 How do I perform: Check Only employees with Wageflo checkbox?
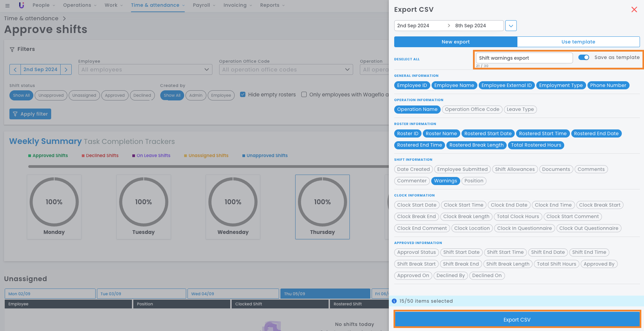pos(304,94)
